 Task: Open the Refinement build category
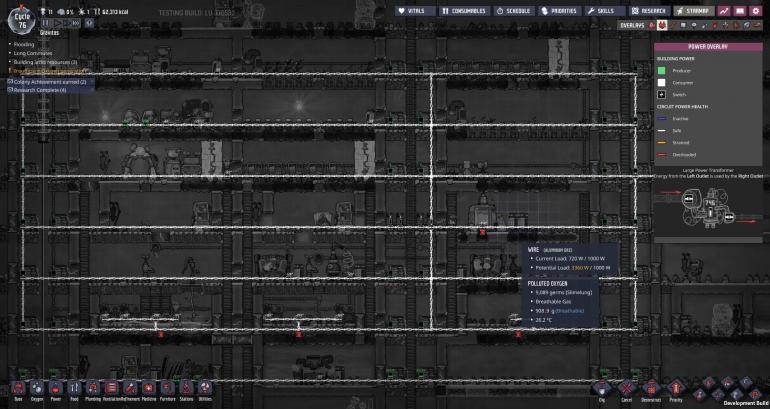[130, 390]
